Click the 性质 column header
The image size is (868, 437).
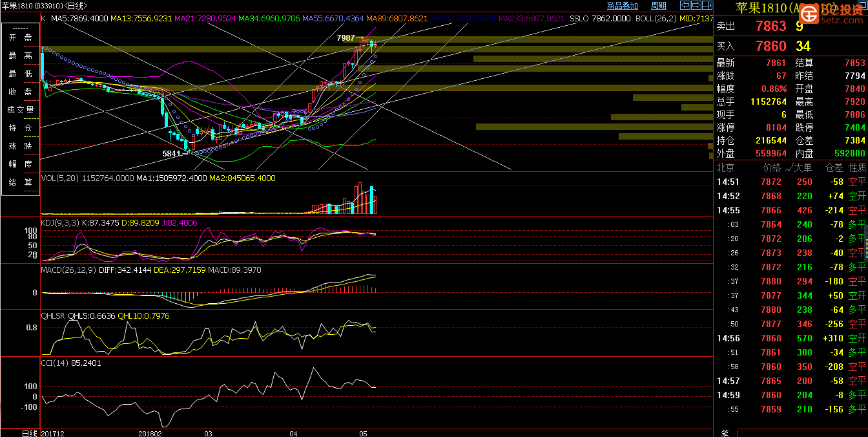pos(858,167)
